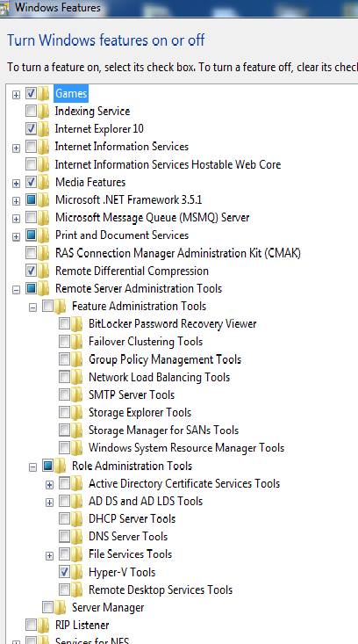Collapse Remote Server Administration Tools node
Screen dimensions: 358x644
[16, 290]
